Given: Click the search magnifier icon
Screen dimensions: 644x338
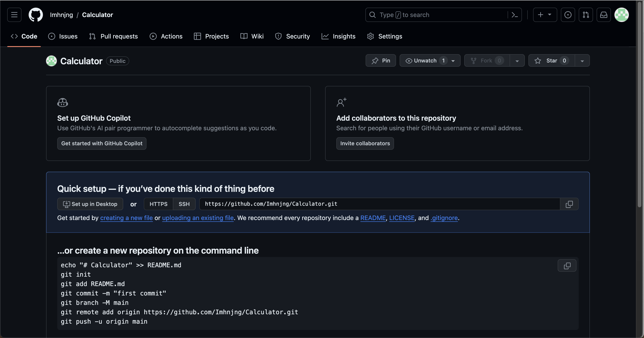Looking at the screenshot, I should (373, 15).
